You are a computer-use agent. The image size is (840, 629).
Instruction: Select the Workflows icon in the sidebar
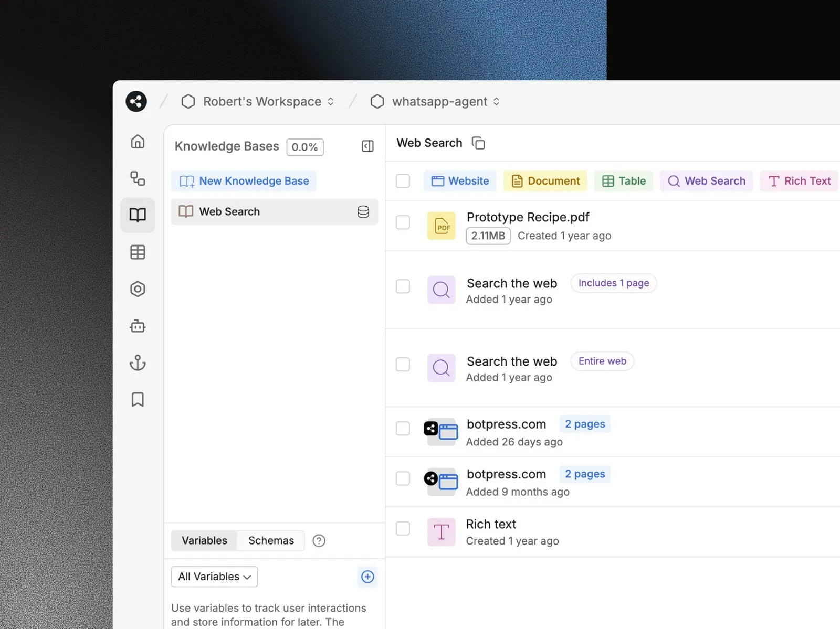[x=138, y=178]
